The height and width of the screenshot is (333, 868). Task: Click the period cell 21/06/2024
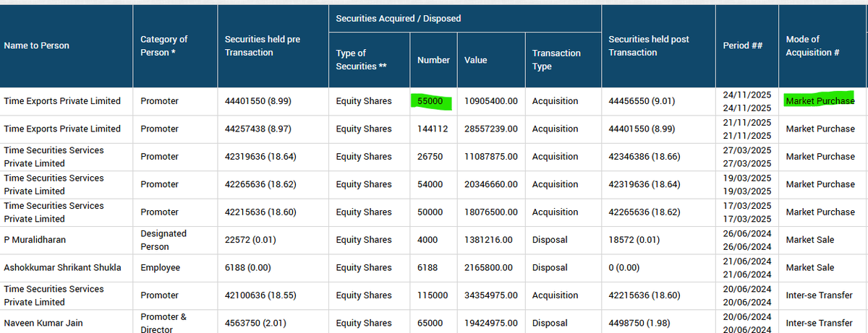point(747,267)
